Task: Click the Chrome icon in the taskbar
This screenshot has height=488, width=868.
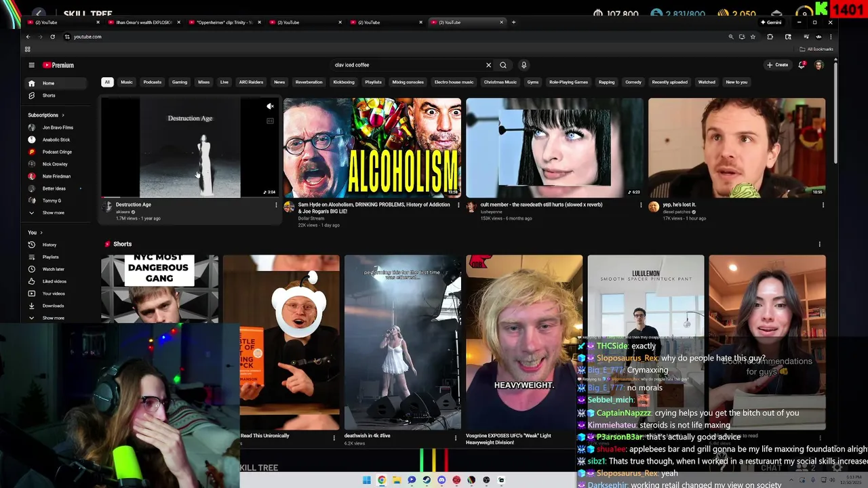Action: [x=382, y=480]
